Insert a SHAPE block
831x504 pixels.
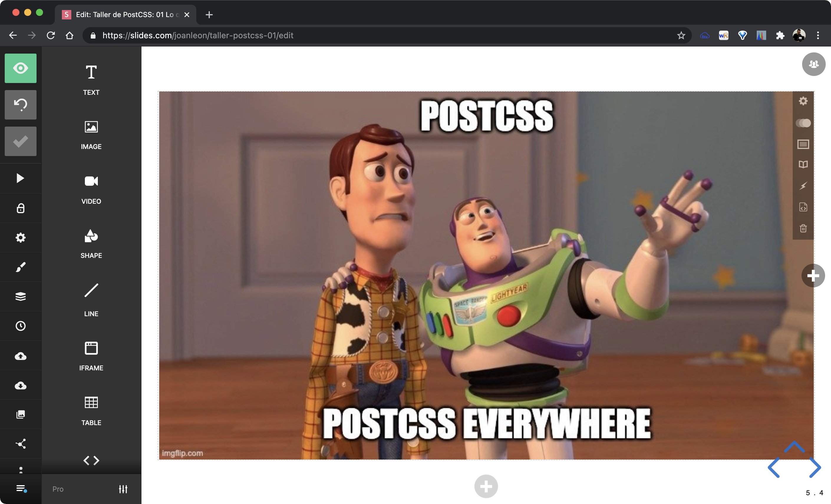[x=91, y=244]
